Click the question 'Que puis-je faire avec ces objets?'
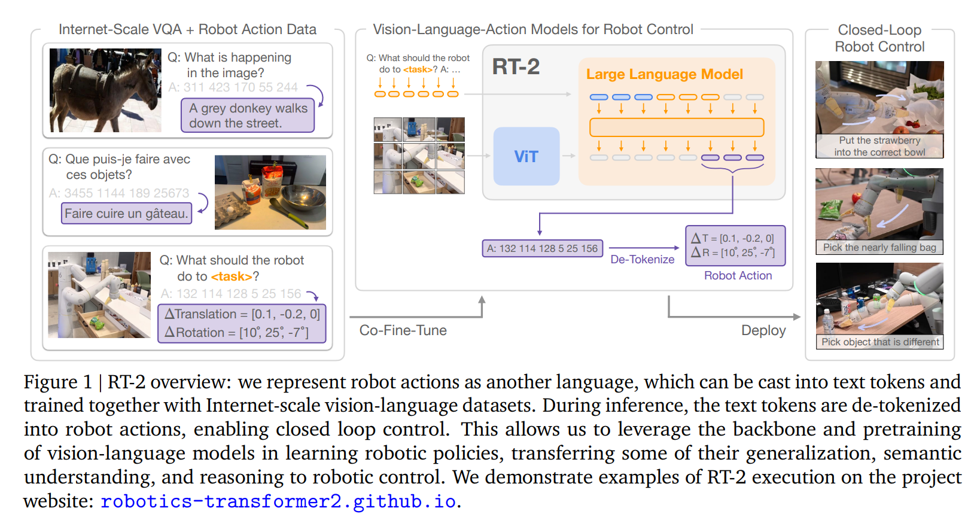Image resolution: width=980 pixels, height=517 pixels. point(119,167)
